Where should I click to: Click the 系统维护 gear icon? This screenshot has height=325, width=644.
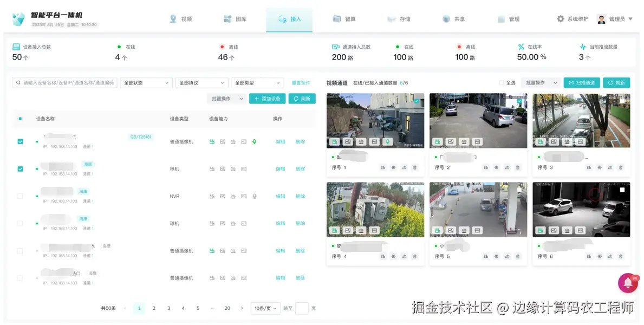pyautogui.click(x=562, y=18)
